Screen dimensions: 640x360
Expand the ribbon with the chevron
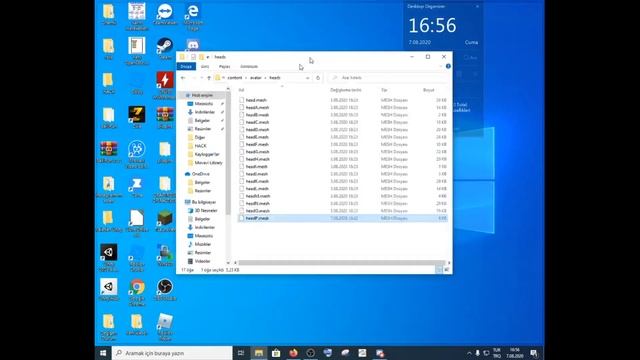(x=441, y=66)
